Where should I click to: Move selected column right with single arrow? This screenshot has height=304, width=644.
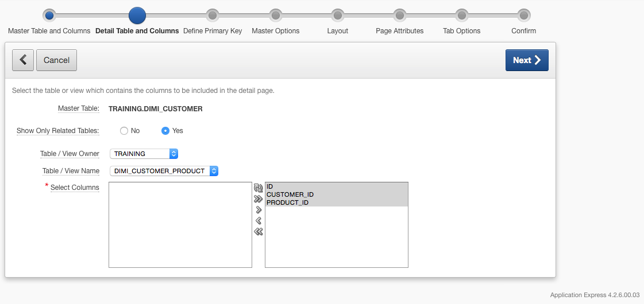259,209
